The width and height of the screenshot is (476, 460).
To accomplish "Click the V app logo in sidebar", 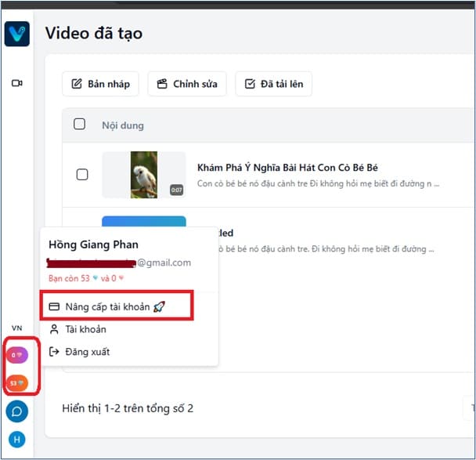I will [x=16, y=34].
